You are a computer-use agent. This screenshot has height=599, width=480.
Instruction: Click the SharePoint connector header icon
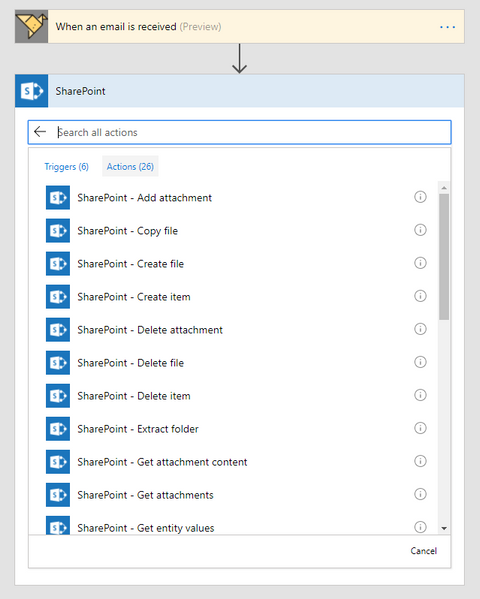(x=32, y=91)
